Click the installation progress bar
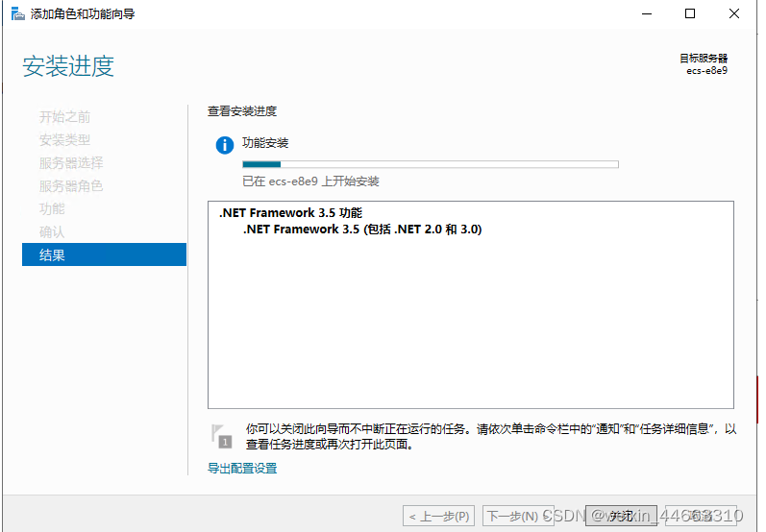 coord(430,164)
